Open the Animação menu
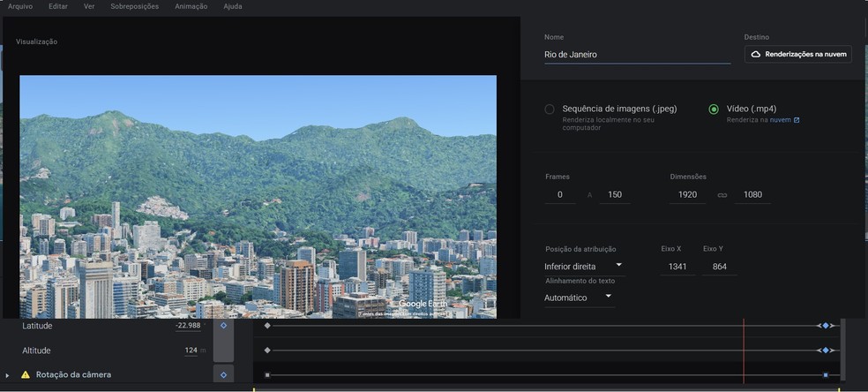Screen dimensions: 868x392 [191, 7]
